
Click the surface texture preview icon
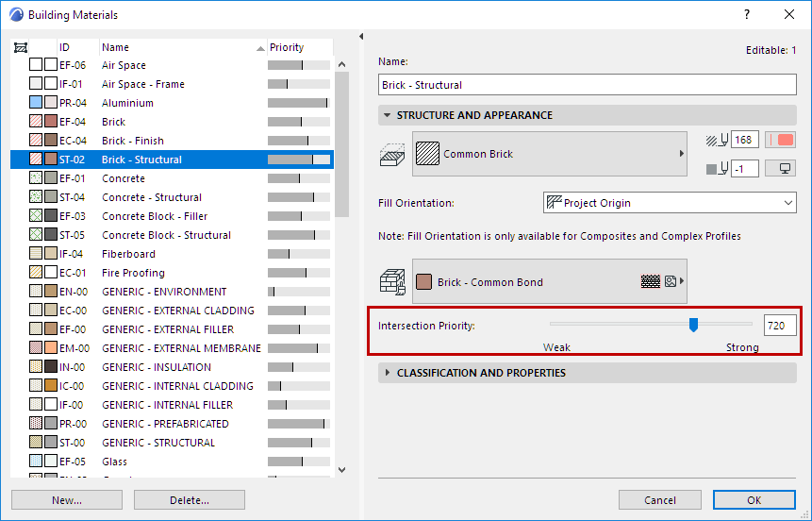click(x=651, y=281)
